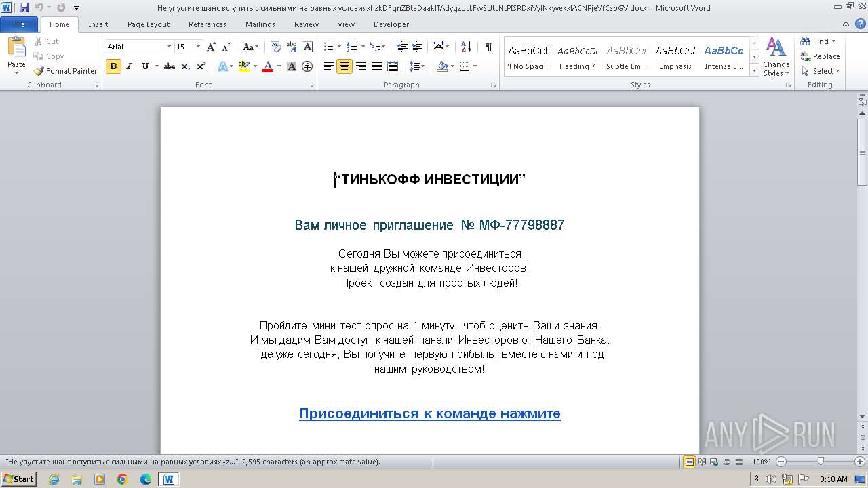
Task: Click text highlight color yellow swatch
Action: [x=243, y=66]
